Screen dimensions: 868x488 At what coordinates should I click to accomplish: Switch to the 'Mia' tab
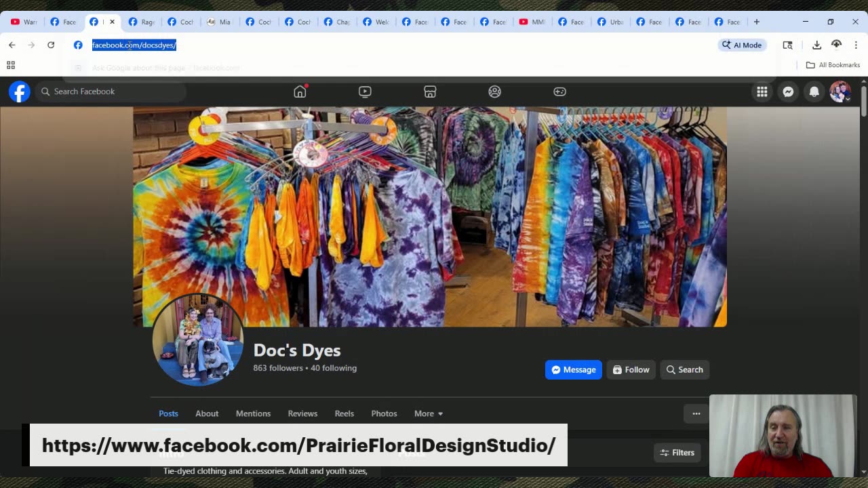point(219,22)
